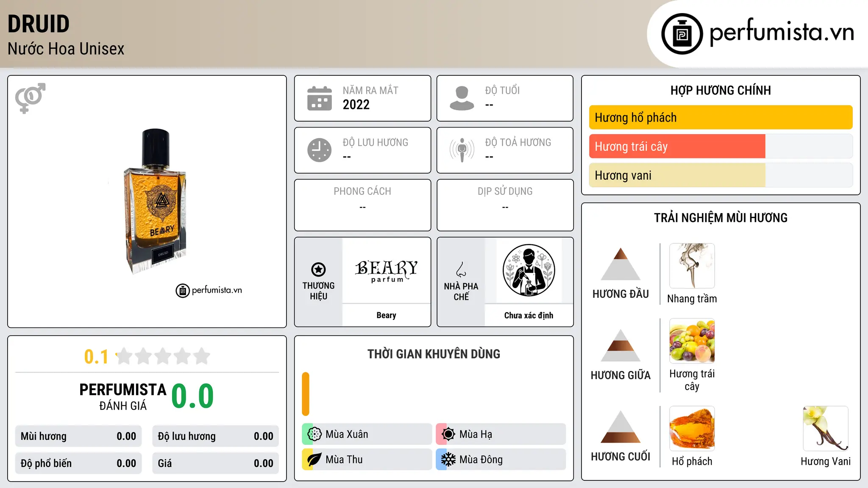Select the Mùa Xuân season label
868x488 pixels.
tap(347, 434)
